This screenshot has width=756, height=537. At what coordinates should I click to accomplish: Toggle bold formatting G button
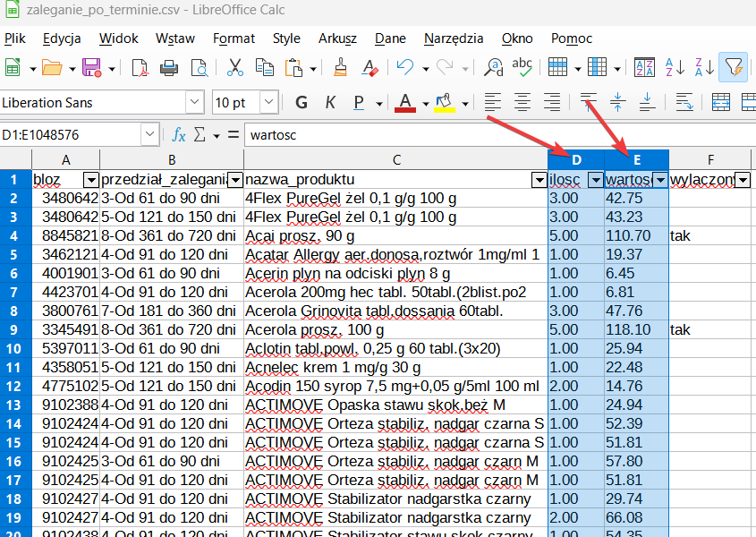[301, 102]
